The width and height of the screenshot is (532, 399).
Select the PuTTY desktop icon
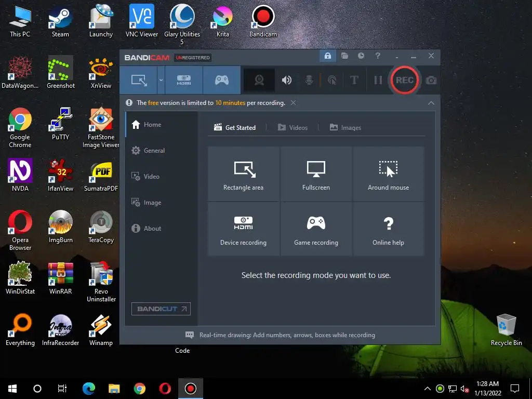click(60, 124)
